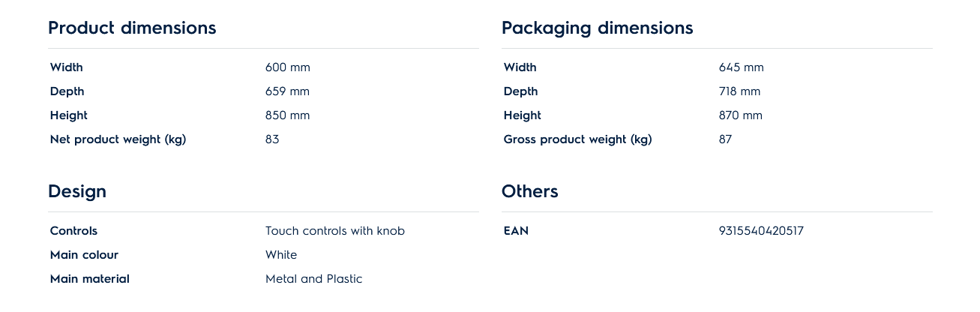This screenshot has height=312, width=980.
Task: Click the 600 mm product width value
Action: tap(287, 67)
